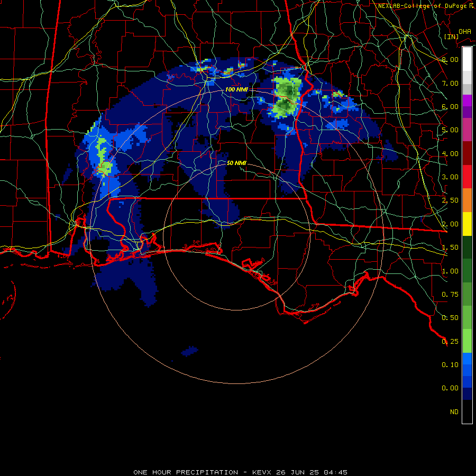The width and height of the screenshot is (476, 476).
Task: Pick the orange legend swatch
Action: (467, 200)
